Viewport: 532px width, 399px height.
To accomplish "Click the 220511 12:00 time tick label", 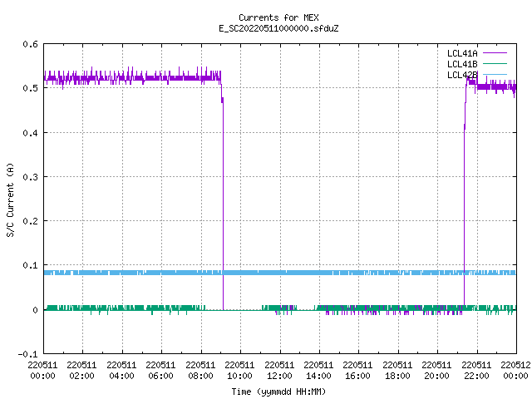I will pos(279,371).
